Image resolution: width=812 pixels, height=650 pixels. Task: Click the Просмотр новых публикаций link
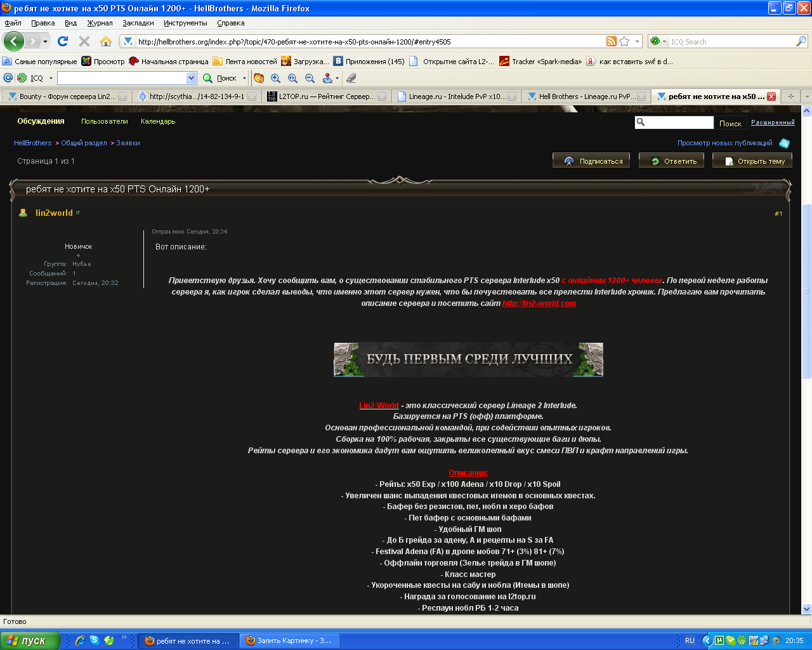click(725, 143)
